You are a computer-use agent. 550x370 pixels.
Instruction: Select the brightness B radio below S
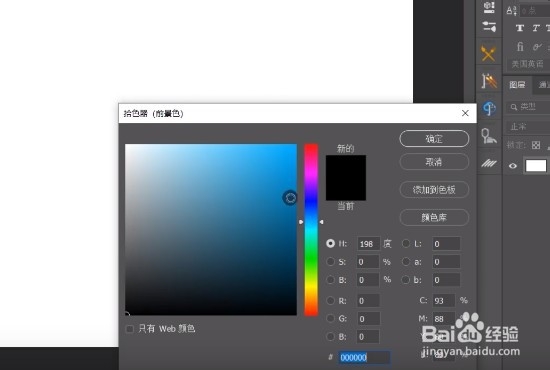point(330,280)
